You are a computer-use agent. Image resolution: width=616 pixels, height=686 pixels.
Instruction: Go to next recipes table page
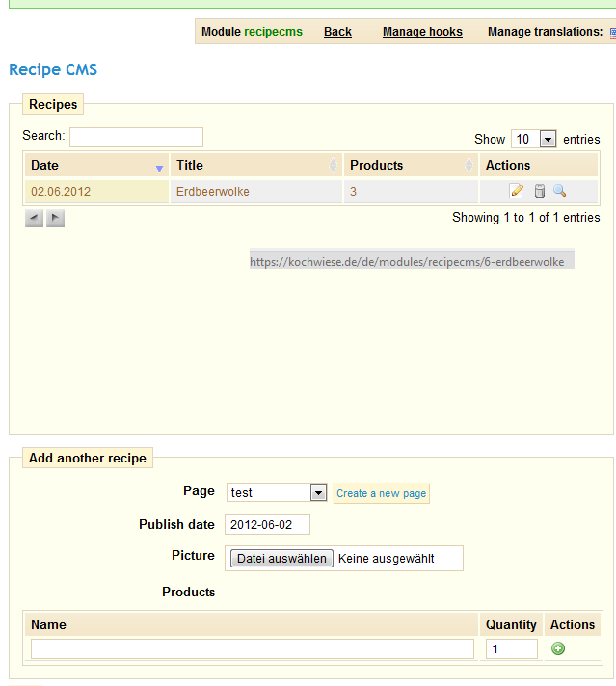click(55, 218)
